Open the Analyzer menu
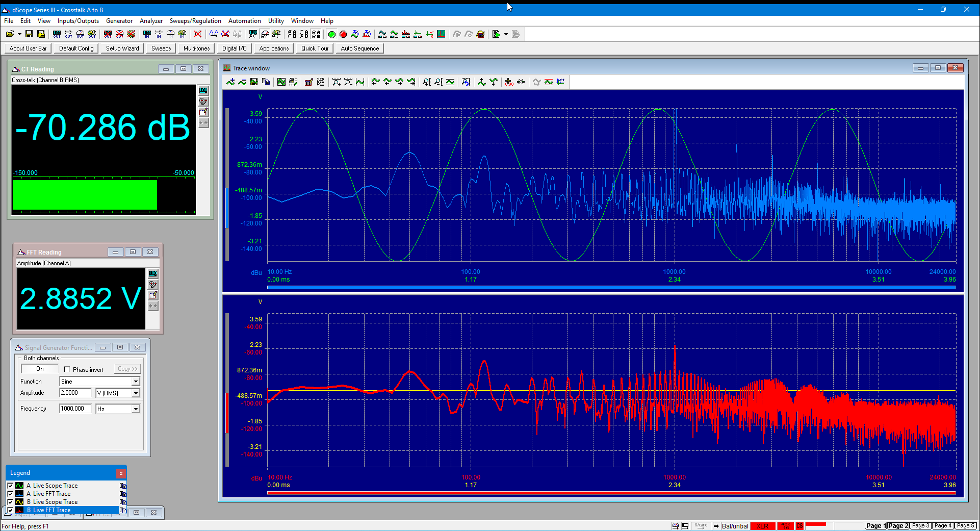Screen dimensions: 980x531 tap(151, 21)
